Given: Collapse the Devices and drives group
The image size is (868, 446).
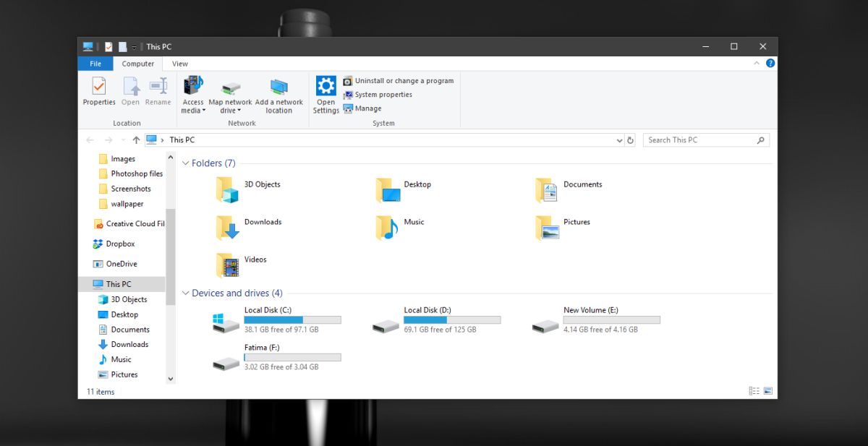Looking at the screenshot, I should 186,293.
